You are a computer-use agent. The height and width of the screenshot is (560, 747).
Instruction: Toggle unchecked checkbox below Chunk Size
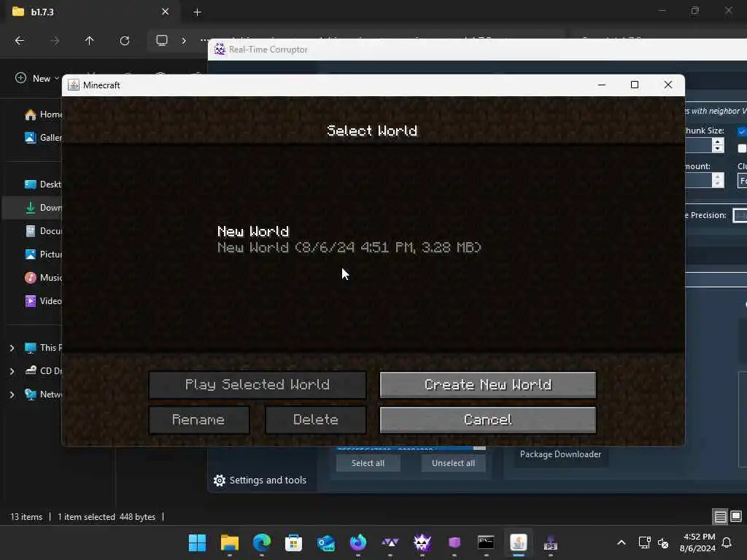click(x=742, y=149)
